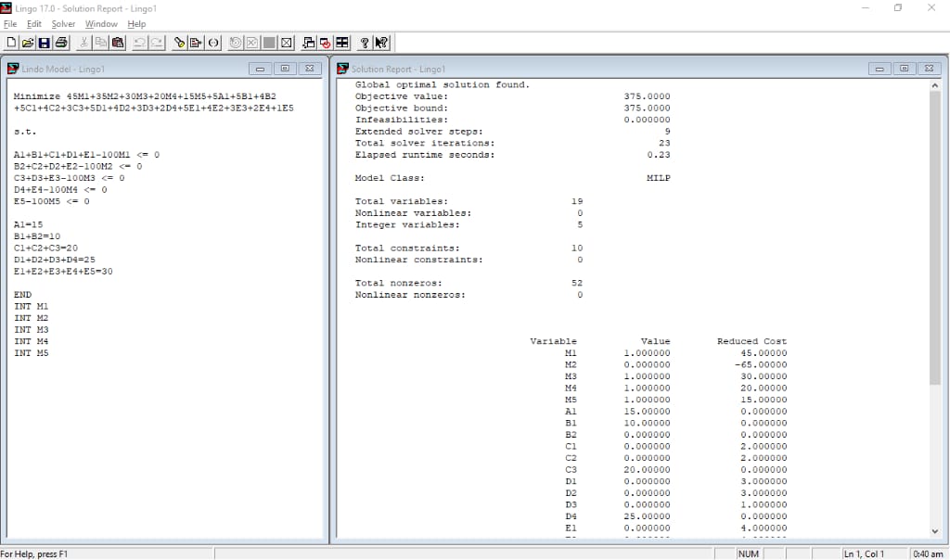The height and width of the screenshot is (560, 950).
Task: Click the Match Parenthesis toolbar icon
Action: coord(214,43)
